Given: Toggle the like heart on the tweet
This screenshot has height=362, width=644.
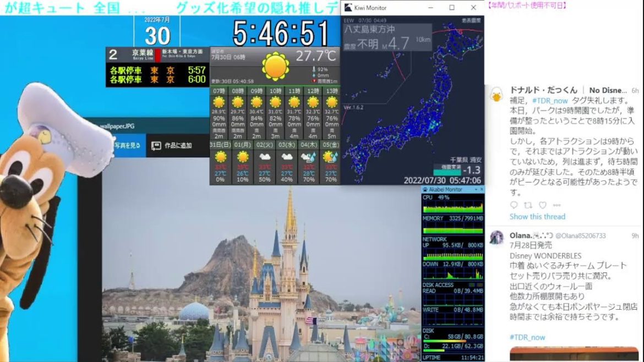Looking at the screenshot, I should (543, 205).
